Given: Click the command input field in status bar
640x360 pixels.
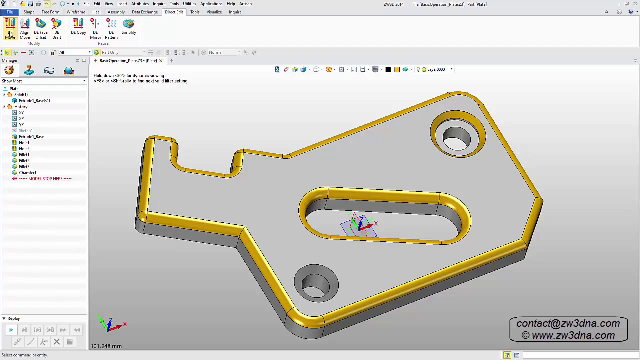Looking at the screenshot, I should click(580, 355).
